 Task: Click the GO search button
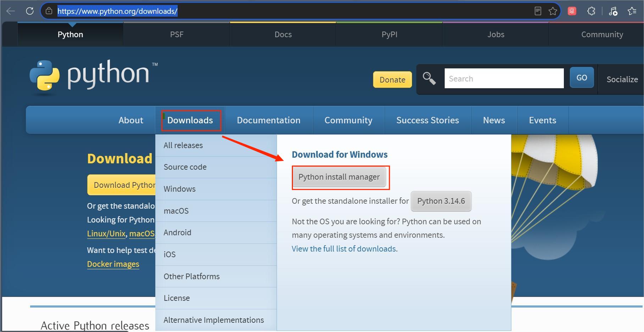(x=582, y=78)
